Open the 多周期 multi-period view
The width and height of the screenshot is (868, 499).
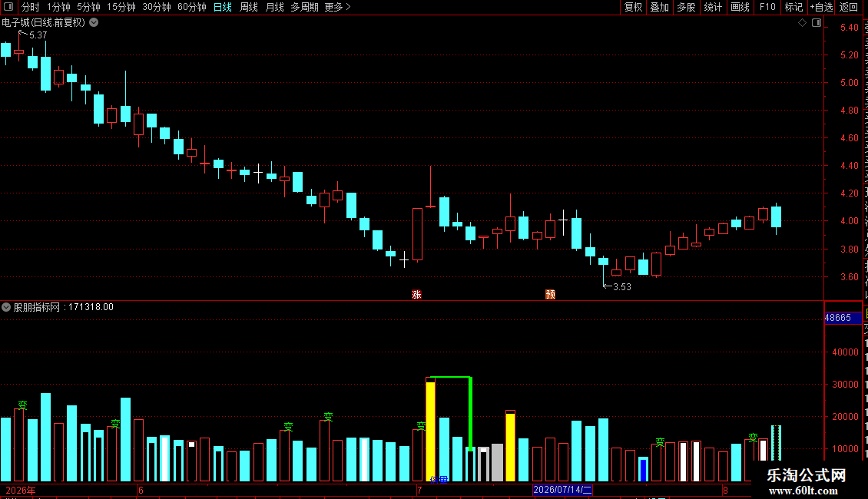point(304,7)
